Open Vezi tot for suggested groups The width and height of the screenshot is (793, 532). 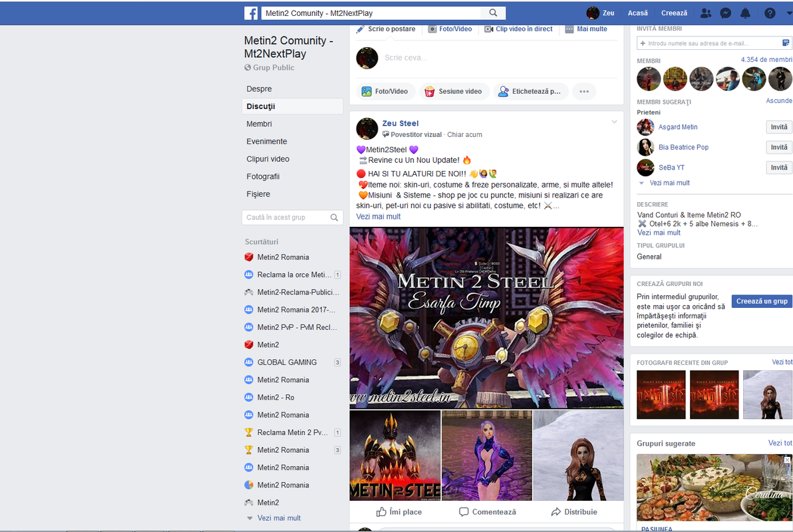click(780, 443)
